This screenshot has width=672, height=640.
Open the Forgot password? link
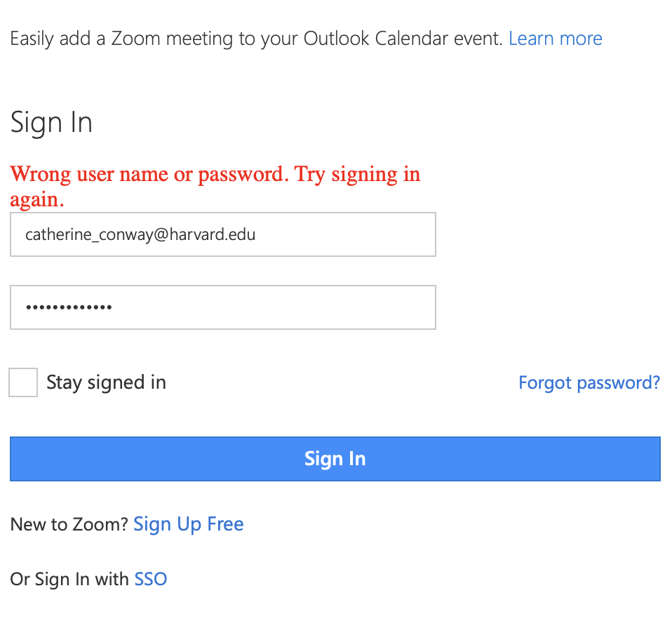pos(589,382)
